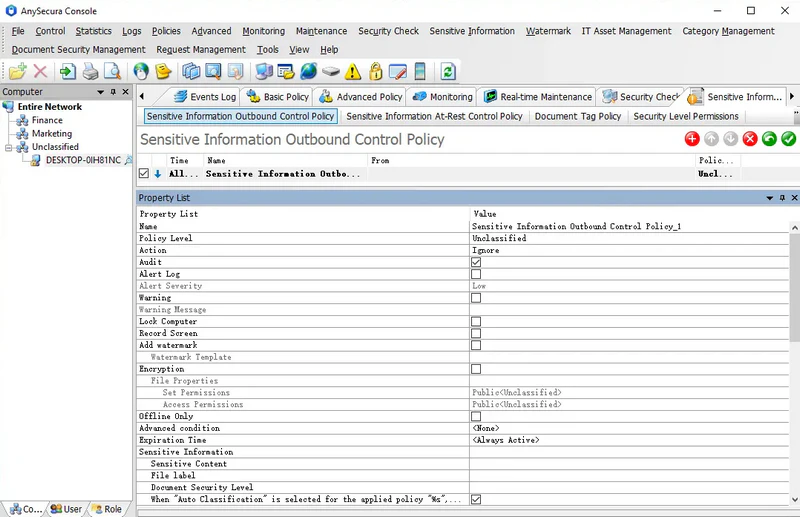Open the Policy Level Unclassified value

tap(630, 238)
